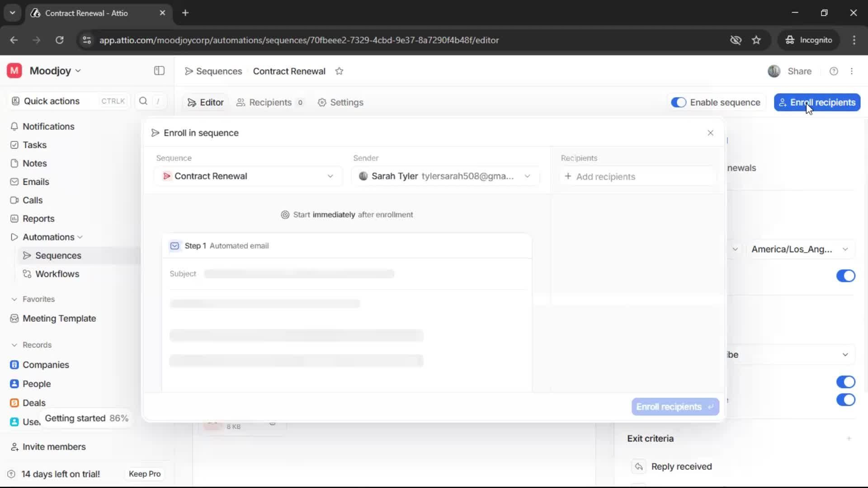Open the Emails section
Image resolution: width=868 pixels, height=488 pixels.
tap(36, 182)
